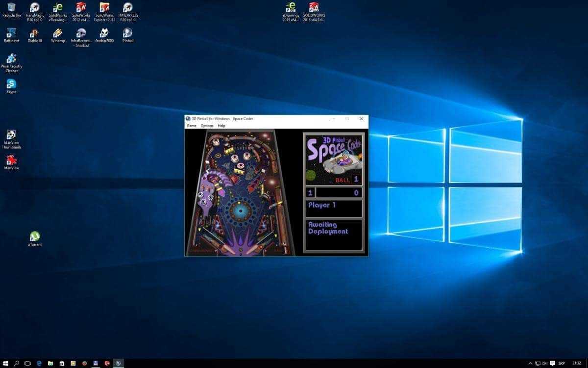Viewport: 588px width, 368px height.
Task: Select the Pinball desktop shortcut
Action: point(128,36)
